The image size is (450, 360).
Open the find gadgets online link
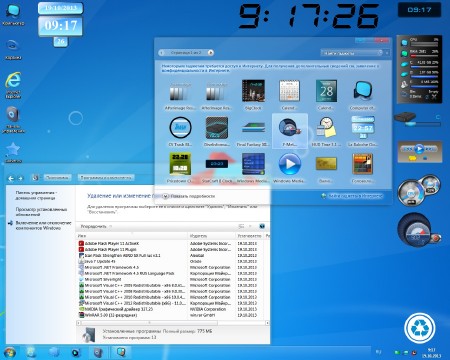click(x=352, y=196)
